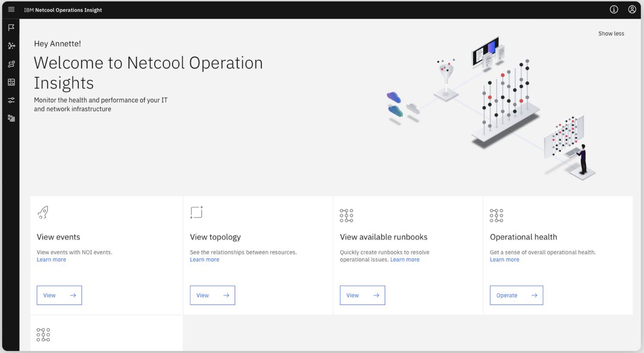Viewport: 644px width, 353px height.
Task: Click the nodes icon on the bottom partial card
Action: 43,335
